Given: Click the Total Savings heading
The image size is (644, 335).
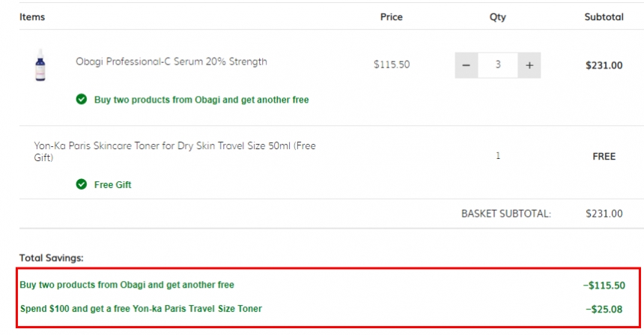Looking at the screenshot, I should click(52, 258).
